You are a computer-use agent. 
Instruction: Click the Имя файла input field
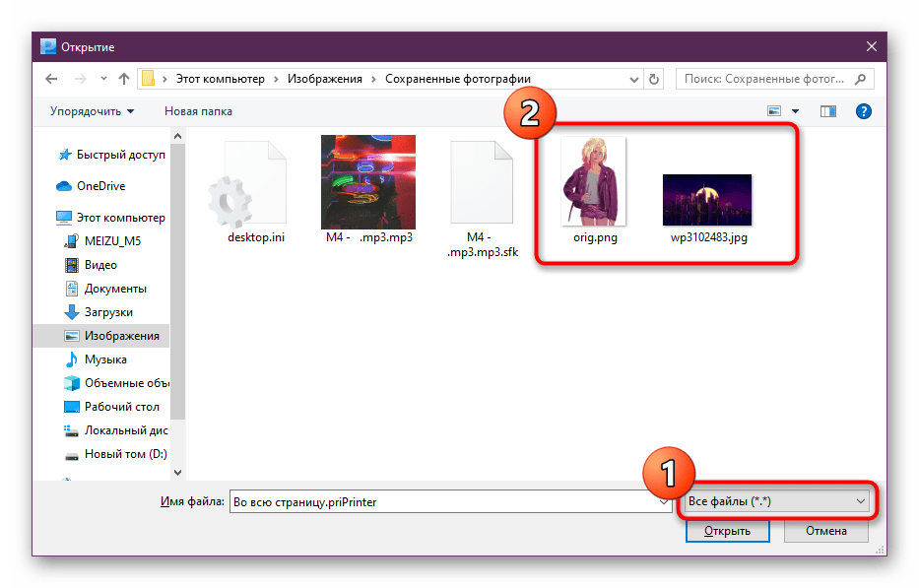(x=443, y=502)
